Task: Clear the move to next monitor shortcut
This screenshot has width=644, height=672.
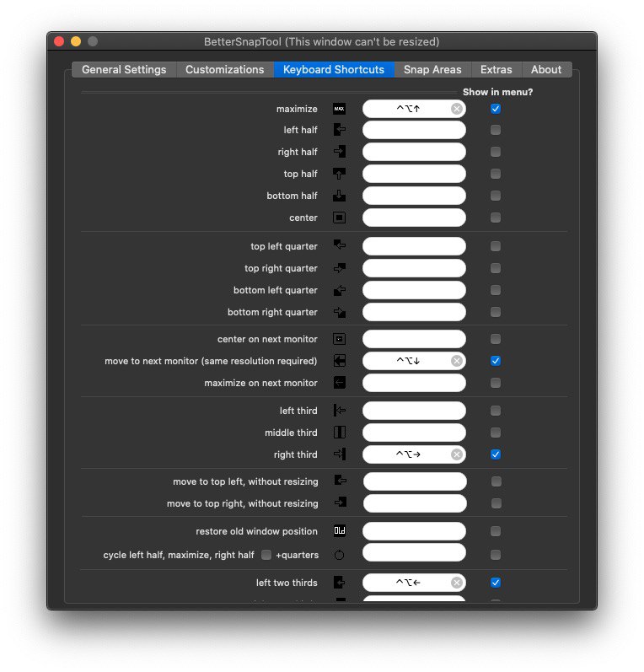Action: click(457, 361)
